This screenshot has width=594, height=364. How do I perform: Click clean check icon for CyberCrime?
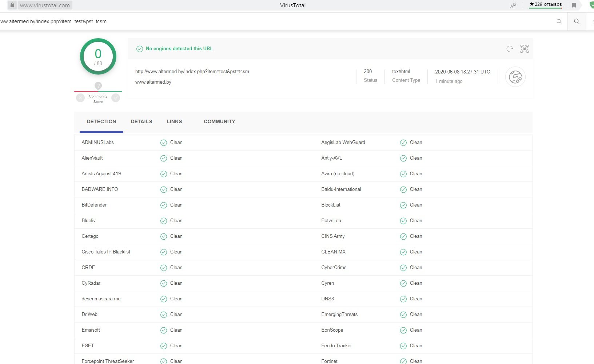pyautogui.click(x=403, y=268)
